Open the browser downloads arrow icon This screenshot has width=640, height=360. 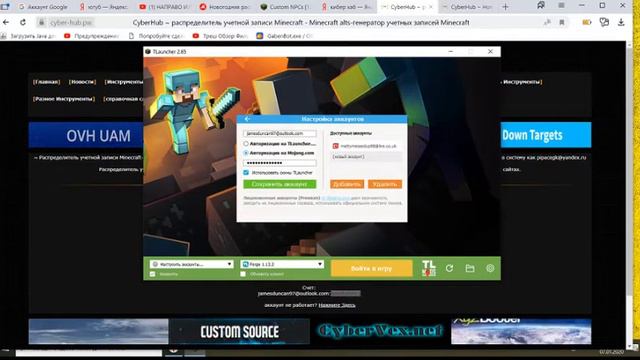click(621, 22)
